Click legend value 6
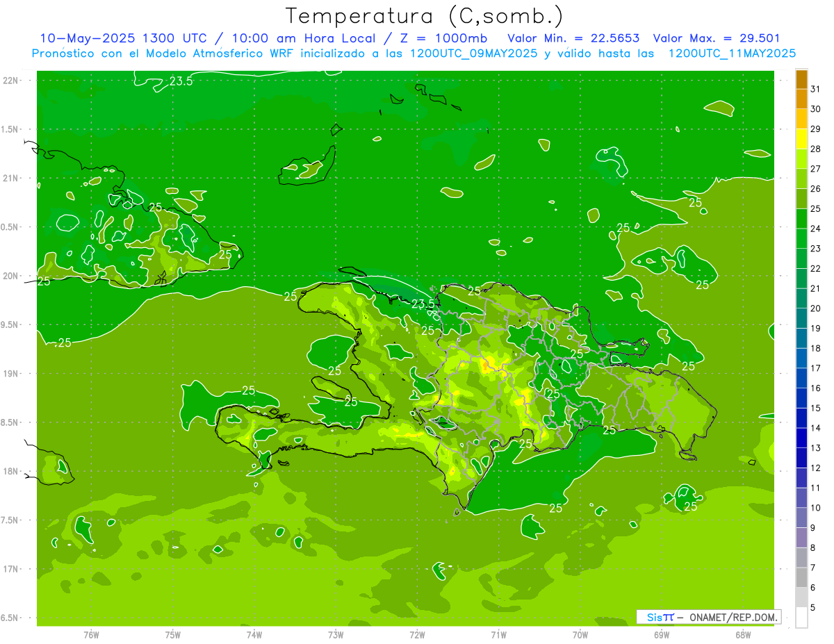 [813, 588]
